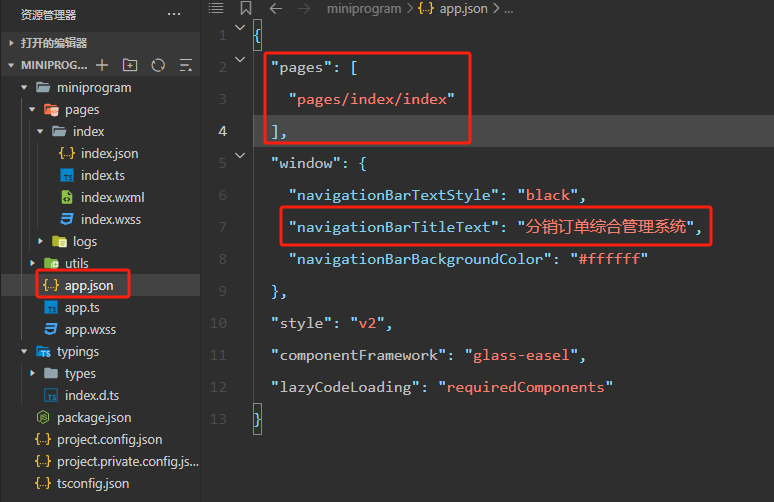The image size is (774, 502).
Task: Open app.ts file
Action: 82,308
